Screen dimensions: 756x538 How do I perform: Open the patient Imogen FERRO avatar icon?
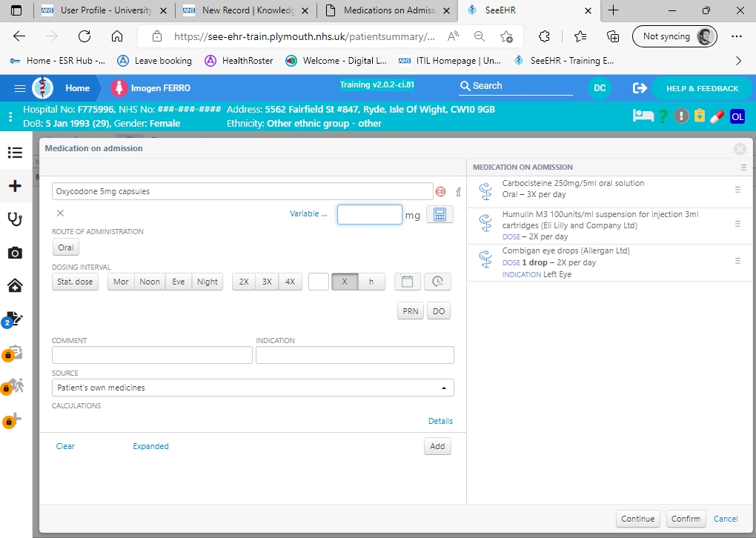[119, 87]
